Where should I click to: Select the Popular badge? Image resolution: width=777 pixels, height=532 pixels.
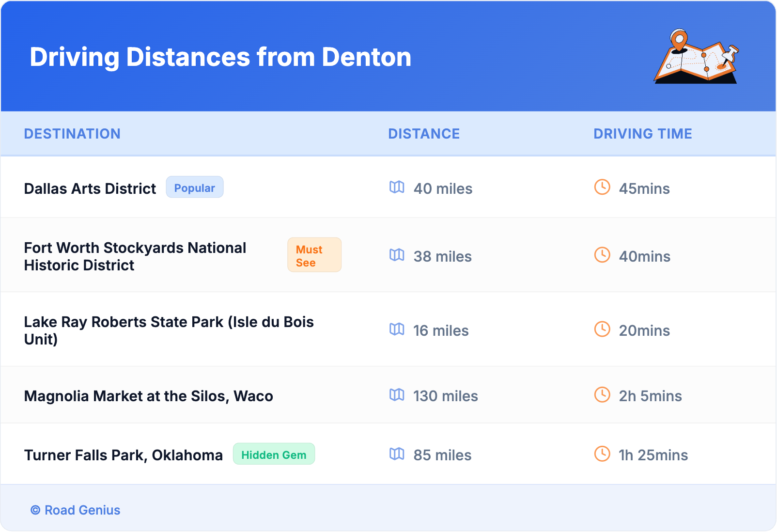tap(194, 188)
